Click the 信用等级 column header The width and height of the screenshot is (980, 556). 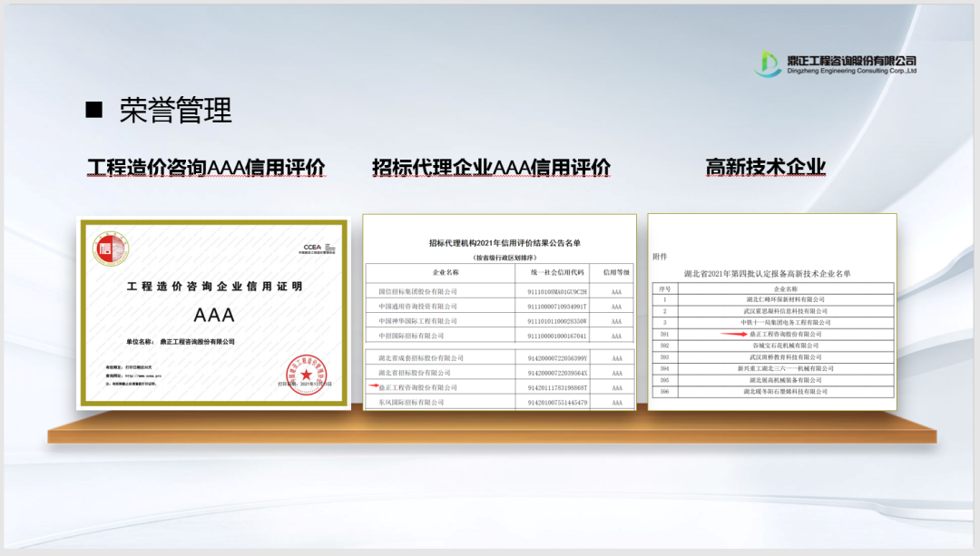(x=616, y=272)
